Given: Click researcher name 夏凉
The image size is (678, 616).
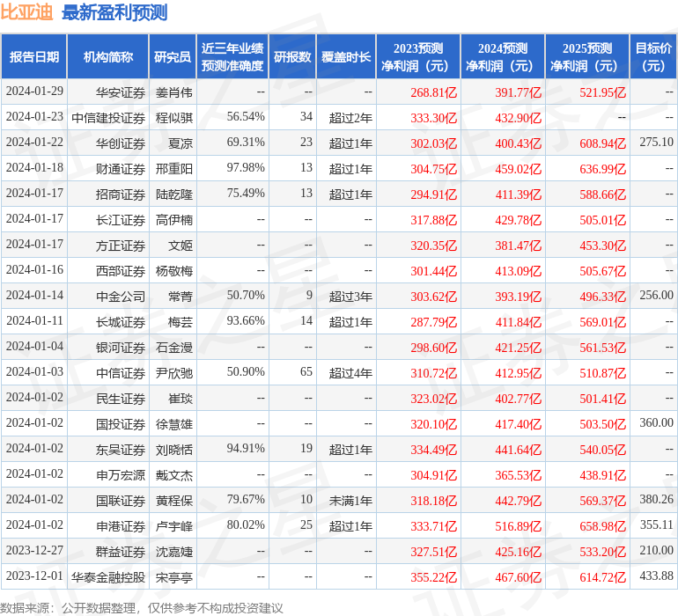Looking at the screenshot, I should coord(181,143).
